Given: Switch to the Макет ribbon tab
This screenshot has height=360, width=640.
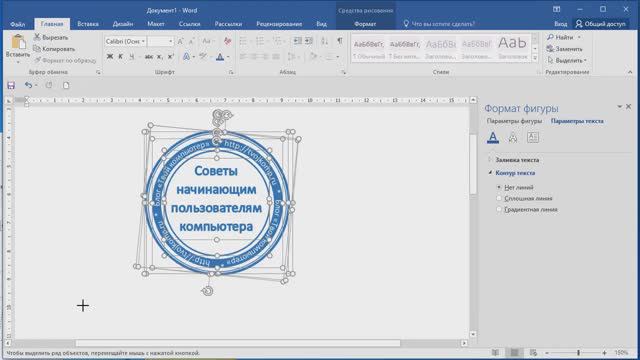Looking at the screenshot, I should point(156,24).
